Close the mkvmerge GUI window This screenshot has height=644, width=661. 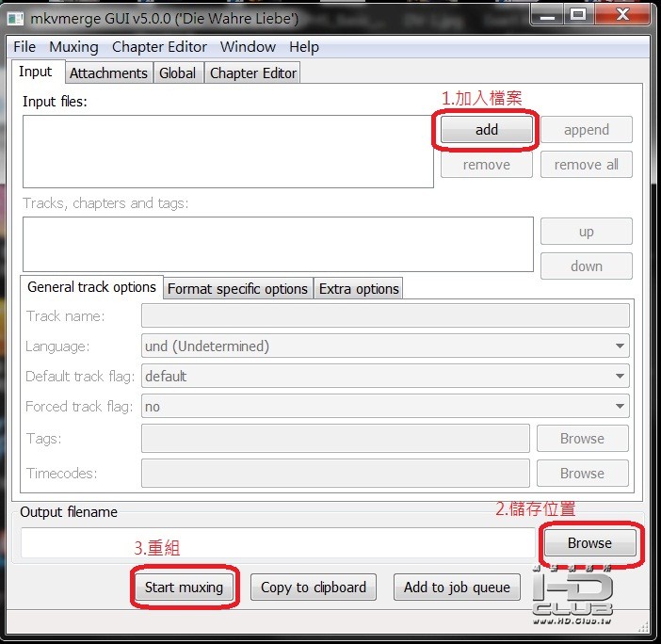tap(622, 16)
